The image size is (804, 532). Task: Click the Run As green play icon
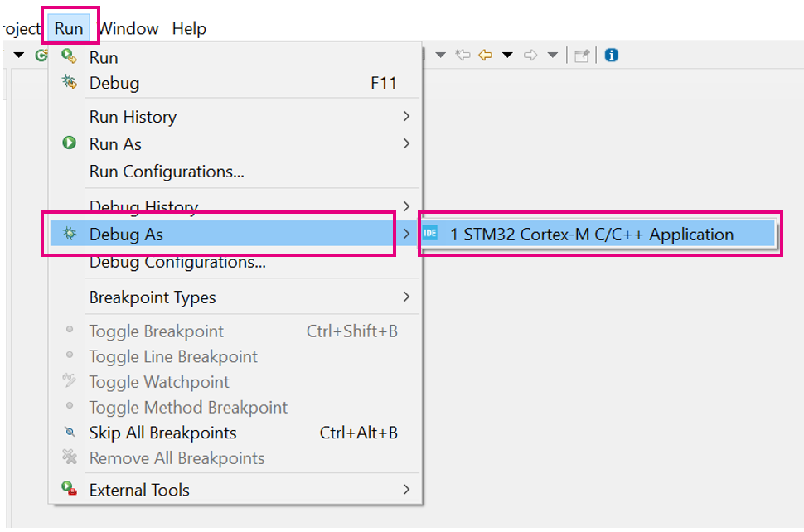pyautogui.click(x=71, y=143)
